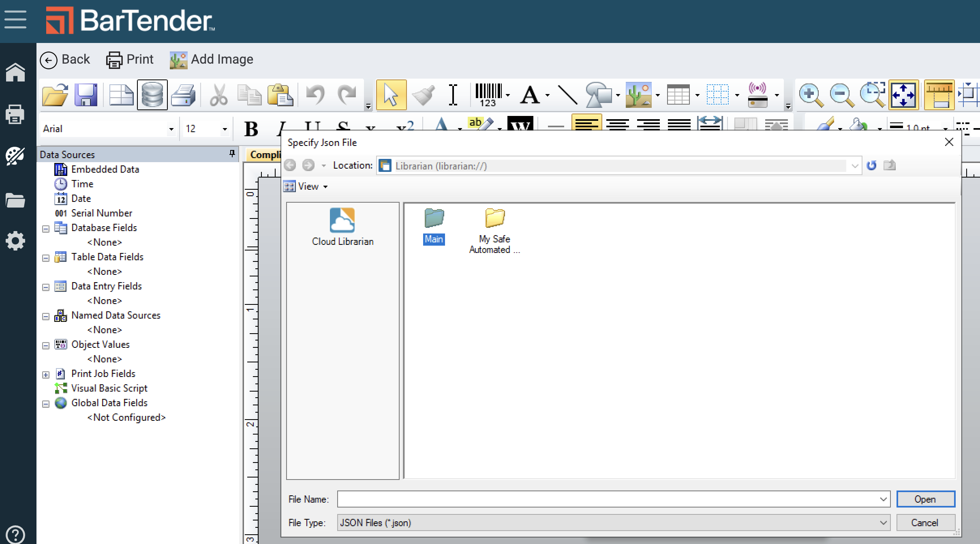Select the Barcode tool in toolbar
Screen dimensions: 980x544
tap(488, 95)
